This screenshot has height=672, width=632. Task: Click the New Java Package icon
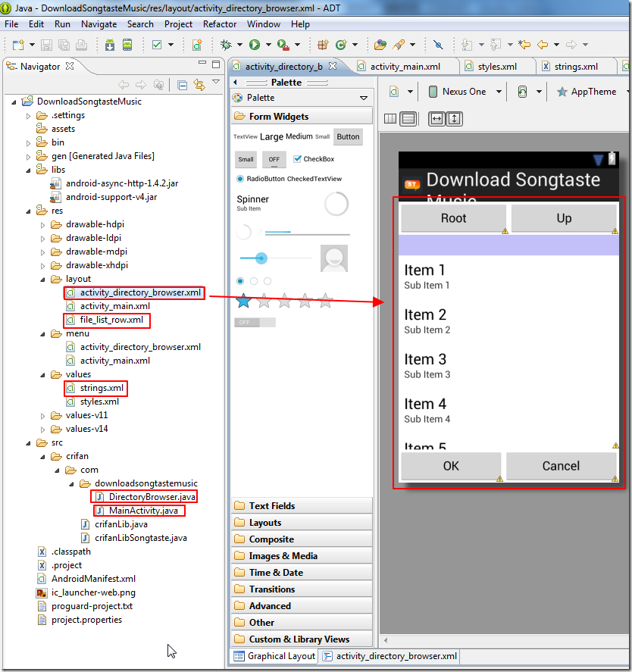coord(323,45)
